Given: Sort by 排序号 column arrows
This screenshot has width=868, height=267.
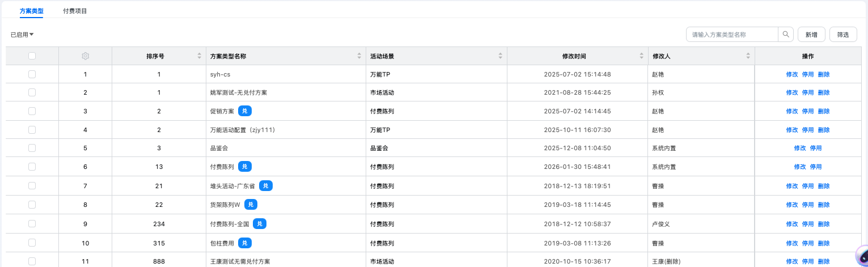Looking at the screenshot, I should 199,56.
